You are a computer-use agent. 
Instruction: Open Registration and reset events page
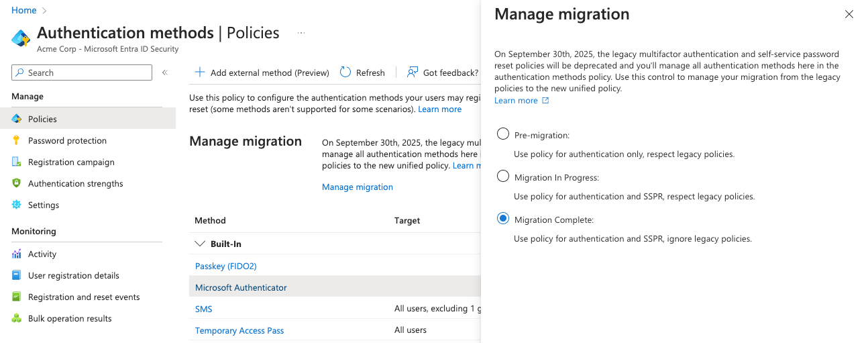[x=84, y=297]
